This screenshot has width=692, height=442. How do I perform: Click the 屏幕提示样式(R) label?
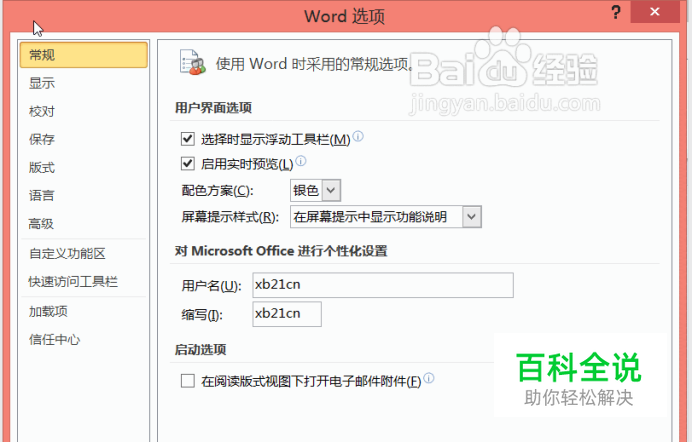[x=230, y=217]
